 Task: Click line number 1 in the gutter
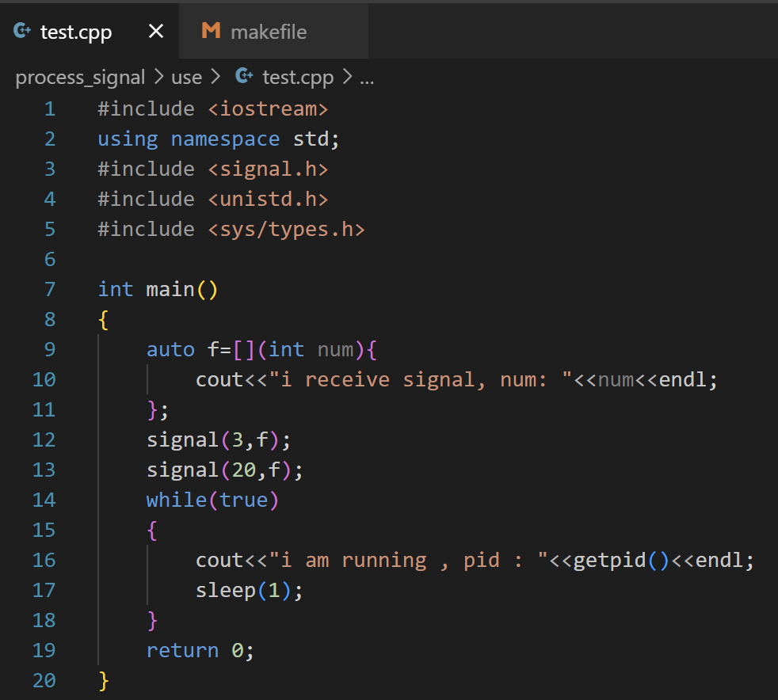click(50, 109)
